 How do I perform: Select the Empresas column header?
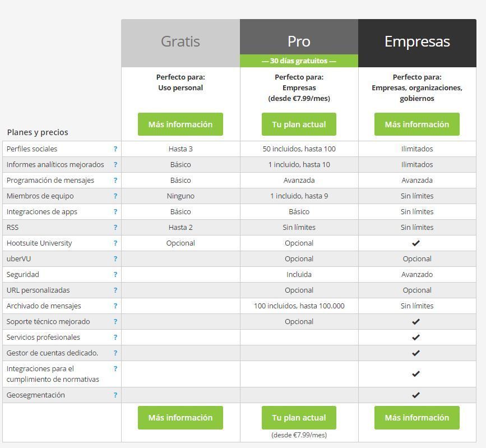pyautogui.click(x=416, y=41)
